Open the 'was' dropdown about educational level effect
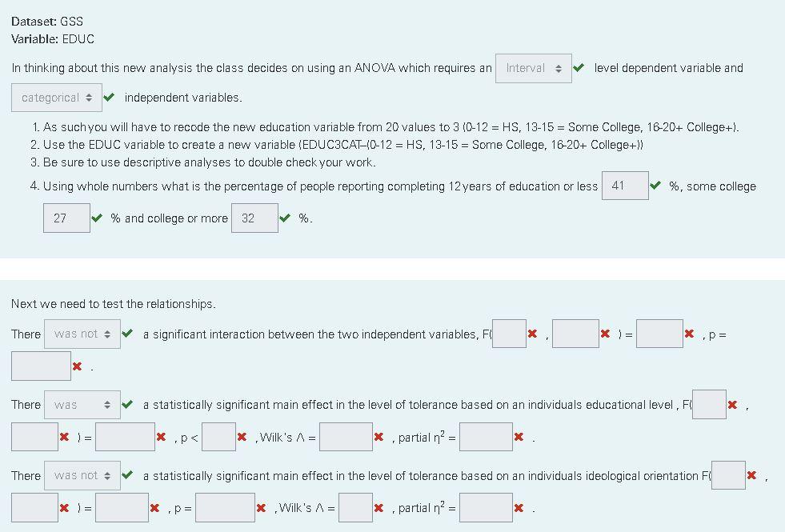The image size is (785, 532). tap(82, 405)
